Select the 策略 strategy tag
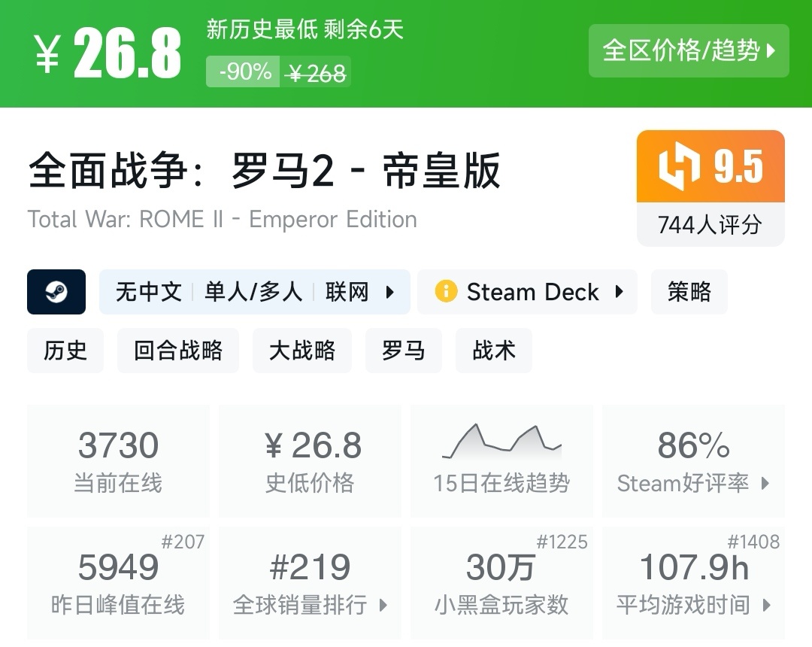Screen dimensions: 812x647 click(x=689, y=292)
